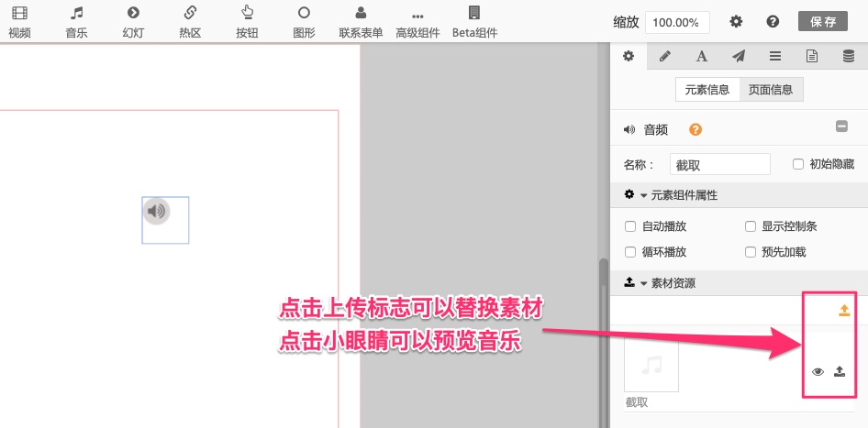This screenshot has height=428, width=868.
Task: Select the 图形 shape tool
Action: pos(304,22)
